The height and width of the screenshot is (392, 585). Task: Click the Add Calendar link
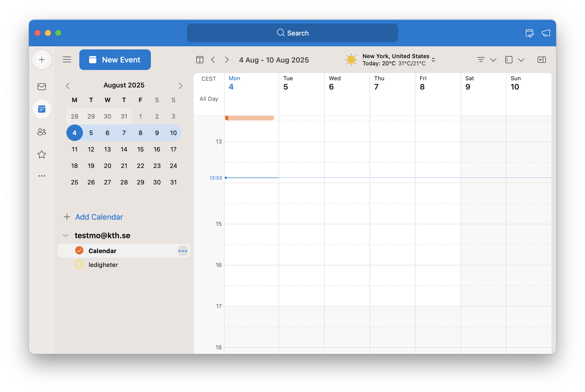click(x=99, y=217)
